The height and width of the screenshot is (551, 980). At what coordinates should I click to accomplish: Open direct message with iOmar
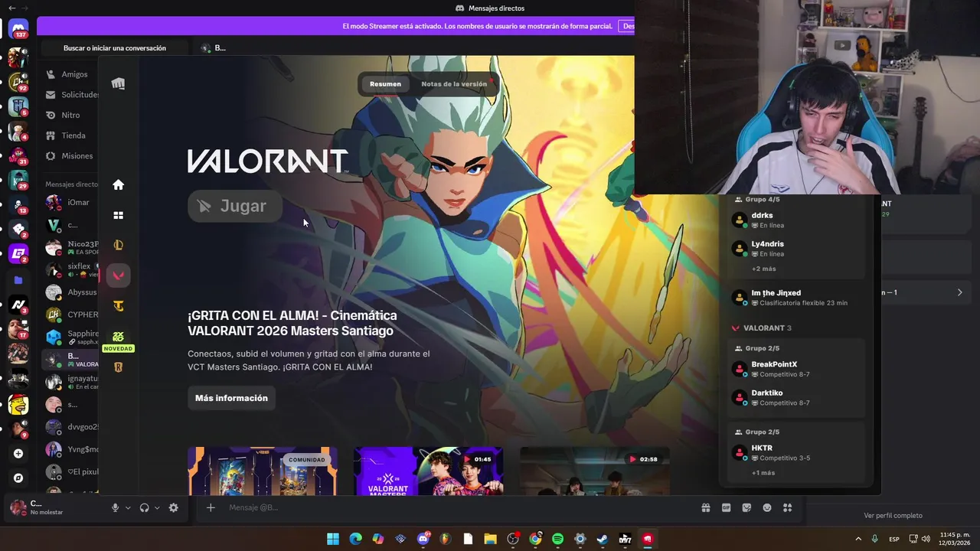[x=70, y=203]
